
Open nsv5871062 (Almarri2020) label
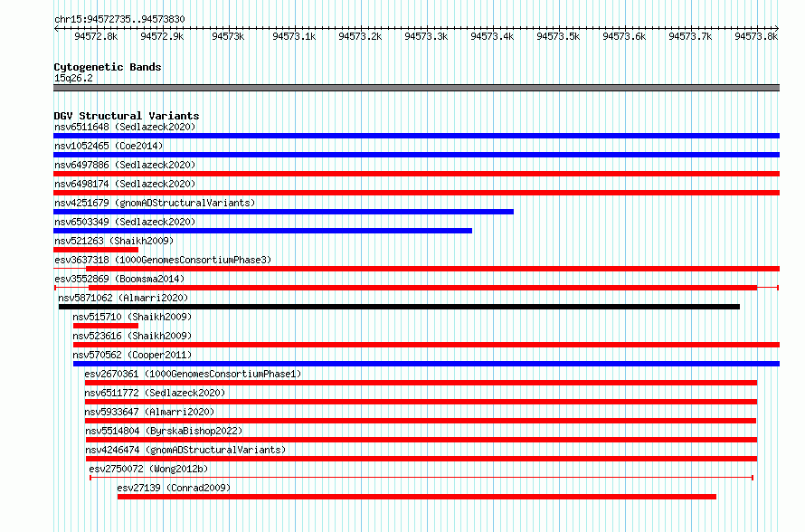click(123, 298)
